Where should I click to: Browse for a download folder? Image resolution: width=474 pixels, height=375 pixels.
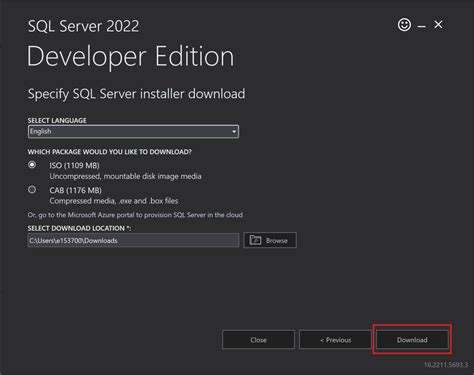[x=270, y=240]
